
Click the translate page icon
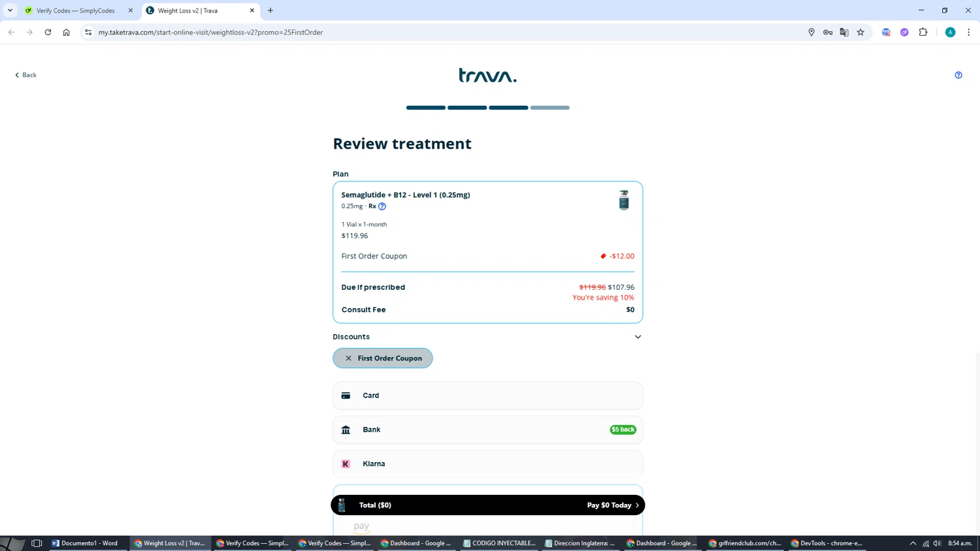click(x=844, y=32)
